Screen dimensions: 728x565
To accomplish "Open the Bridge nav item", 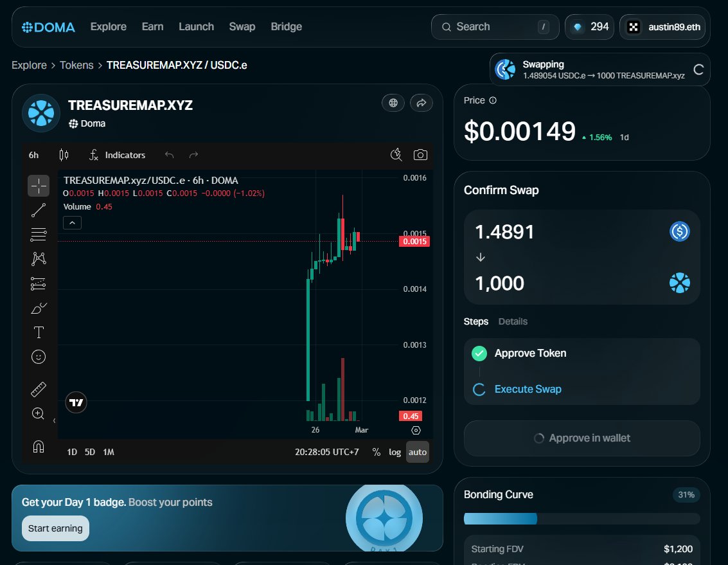I will tap(286, 27).
